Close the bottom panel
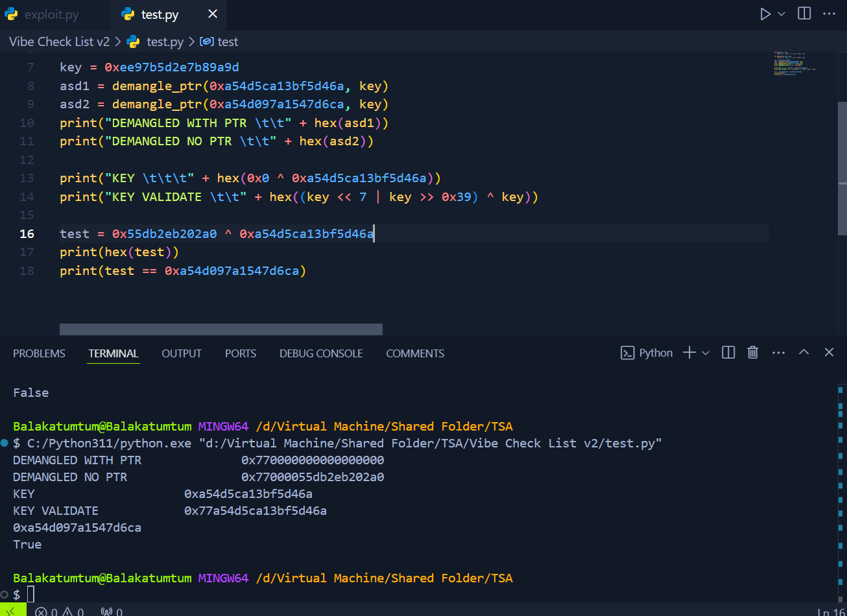 click(x=829, y=352)
